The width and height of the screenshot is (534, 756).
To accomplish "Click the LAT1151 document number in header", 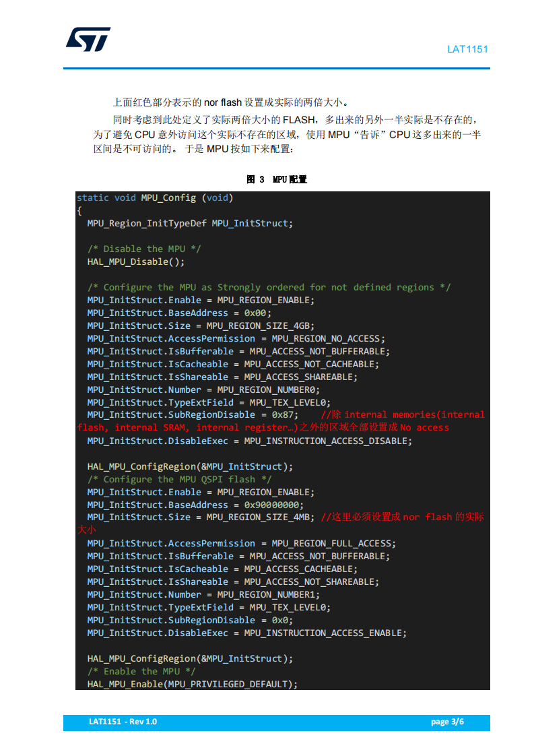I will [467, 49].
